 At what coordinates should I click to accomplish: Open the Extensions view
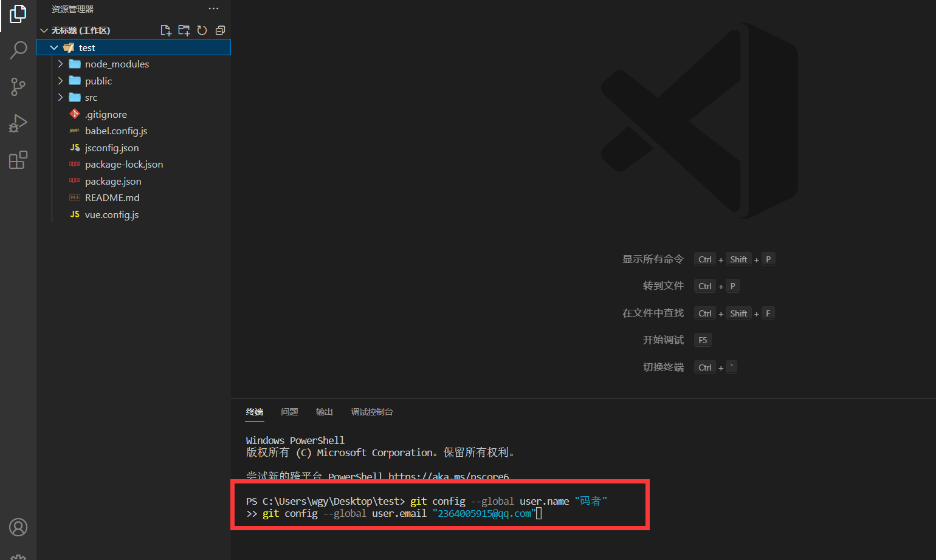pos(18,160)
